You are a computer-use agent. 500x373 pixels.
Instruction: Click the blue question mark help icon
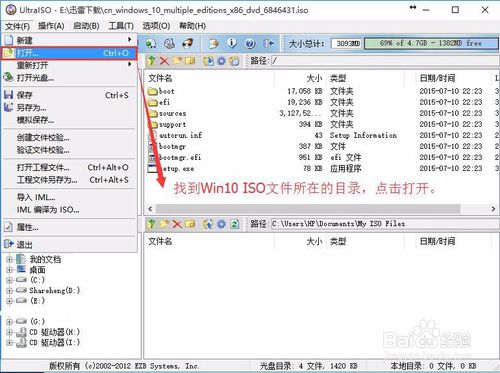click(250, 43)
